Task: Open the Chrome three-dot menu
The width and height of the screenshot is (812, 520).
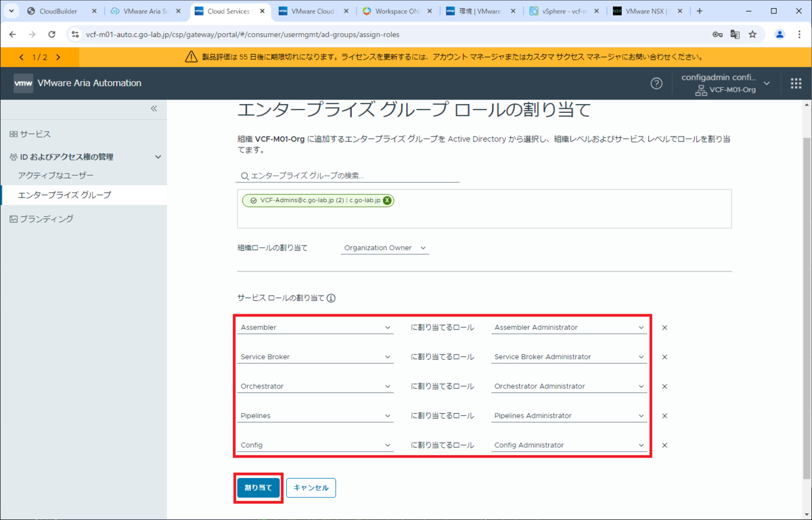Action: click(x=798, y=34)
